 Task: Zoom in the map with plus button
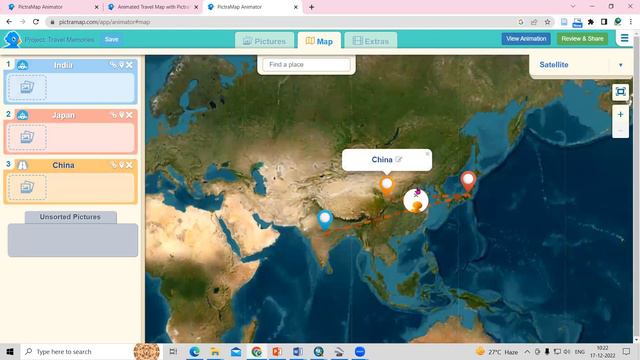(620, 114)
